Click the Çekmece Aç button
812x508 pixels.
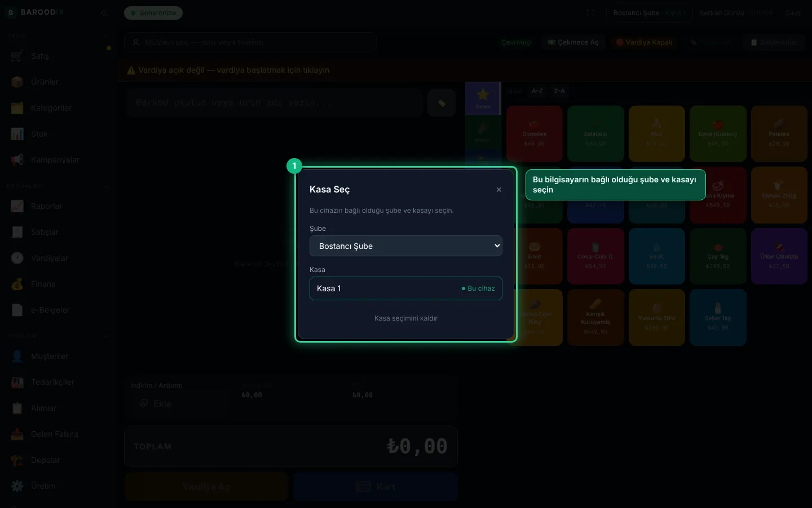point(573,42)
